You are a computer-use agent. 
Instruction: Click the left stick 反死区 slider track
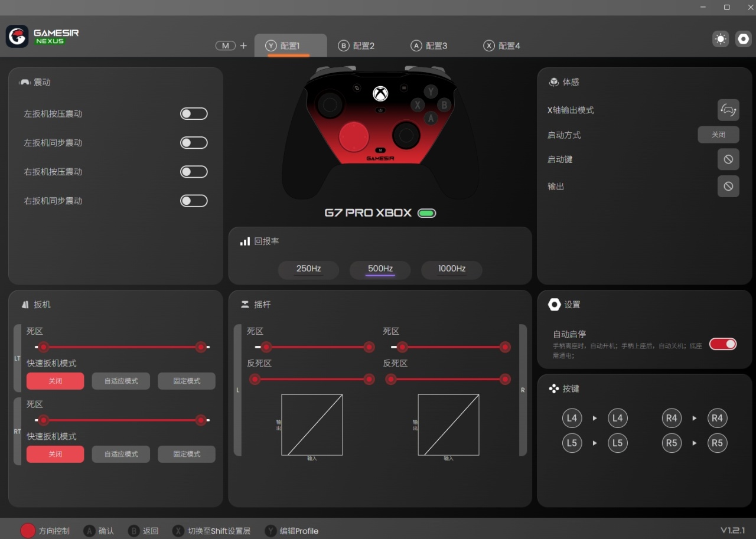312,379
